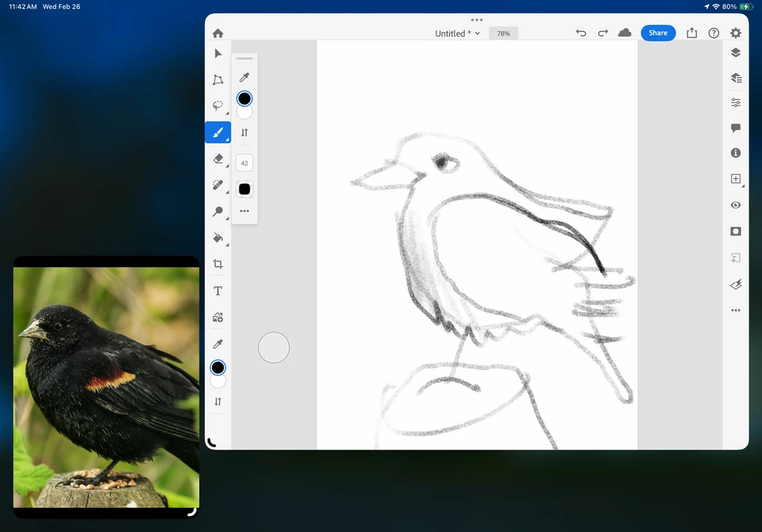
Task: Add a new layer
Action: coord(736,179)
